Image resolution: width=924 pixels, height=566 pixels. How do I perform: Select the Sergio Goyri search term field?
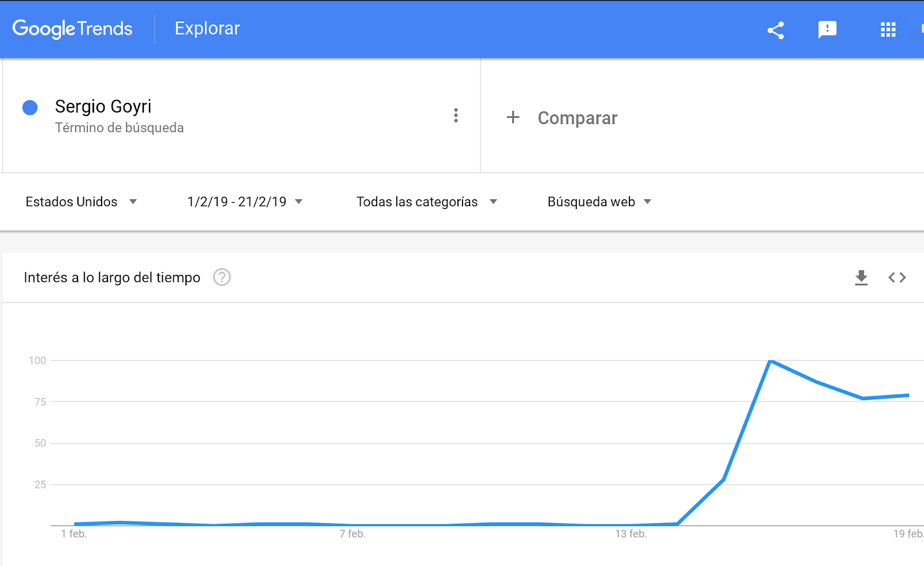(241, 116)
